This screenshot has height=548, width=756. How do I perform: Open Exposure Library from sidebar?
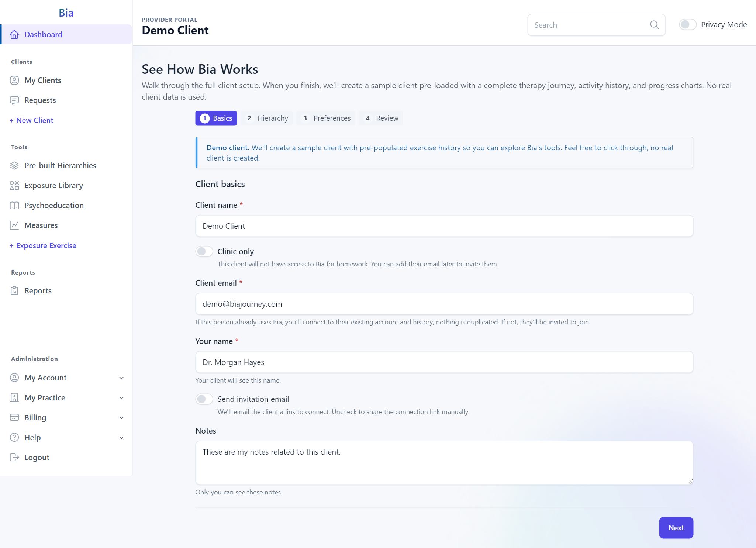click(66, 185)
